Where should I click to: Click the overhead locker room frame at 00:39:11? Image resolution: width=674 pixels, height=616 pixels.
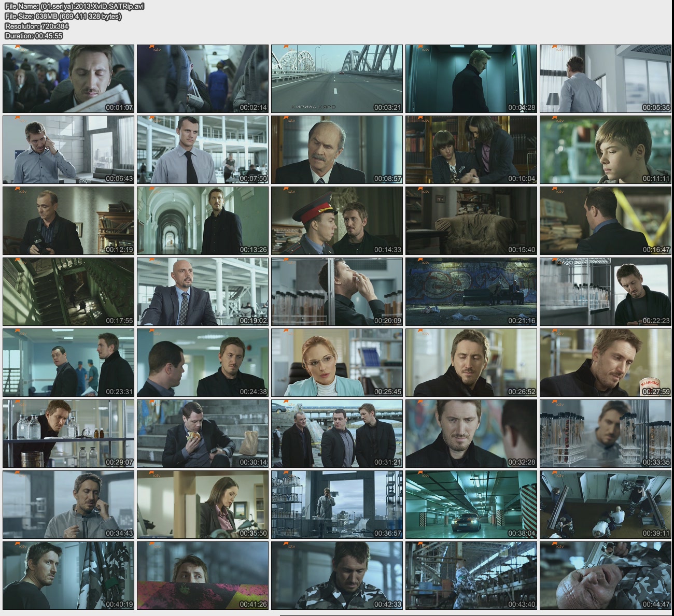[605, 505]
